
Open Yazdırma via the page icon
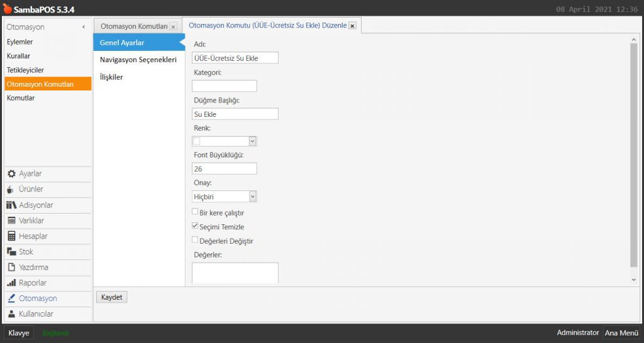(11, 268)
